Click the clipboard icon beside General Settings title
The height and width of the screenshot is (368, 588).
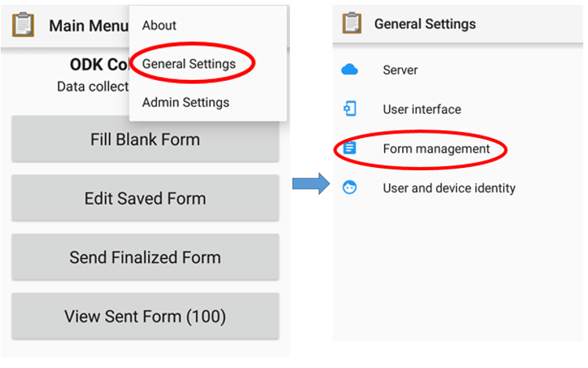pyautogui.click(x=352, y=23)
